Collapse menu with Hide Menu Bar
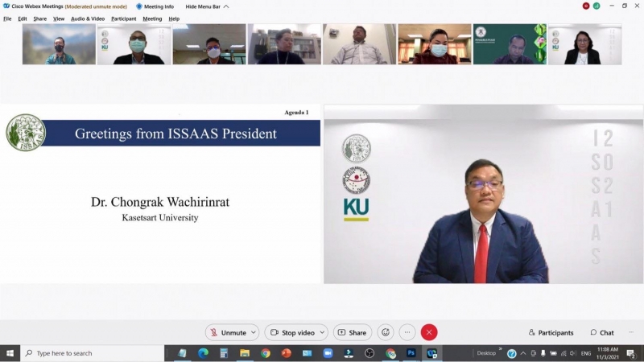 click(206, 6)
